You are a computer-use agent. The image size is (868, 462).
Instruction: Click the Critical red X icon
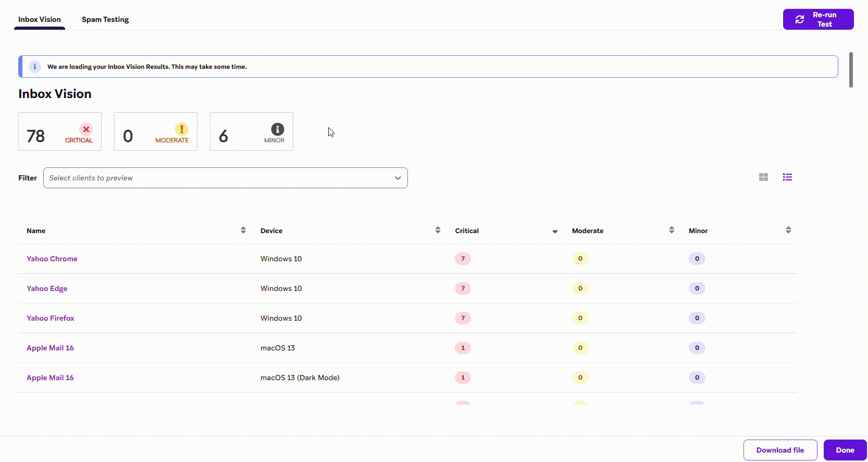(x=86, y=129)
